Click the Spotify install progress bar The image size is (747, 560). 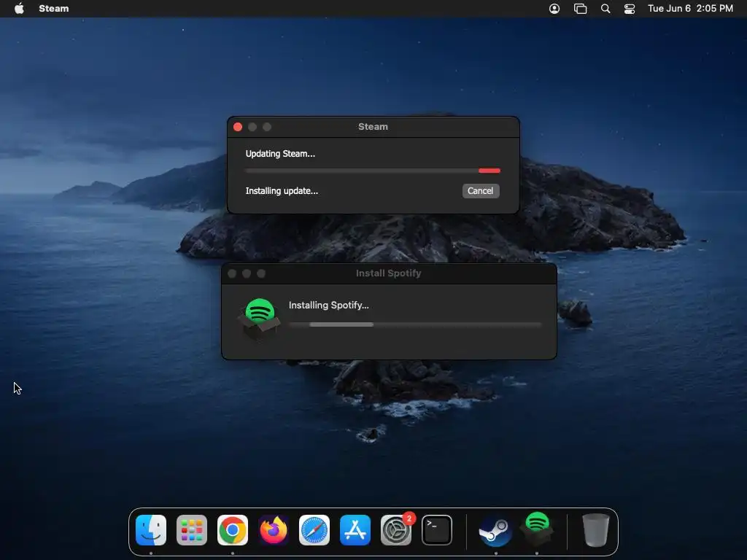(x=415, y=324)
